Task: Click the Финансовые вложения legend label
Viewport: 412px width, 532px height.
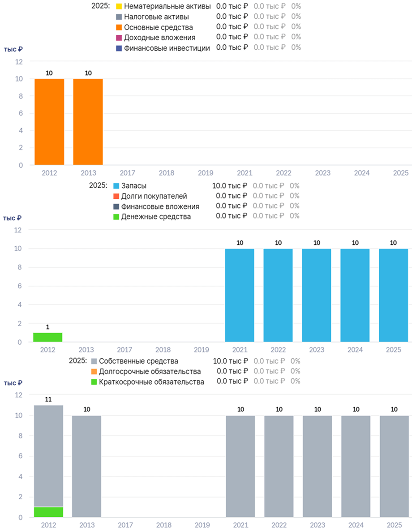Action: click(160, 206)
